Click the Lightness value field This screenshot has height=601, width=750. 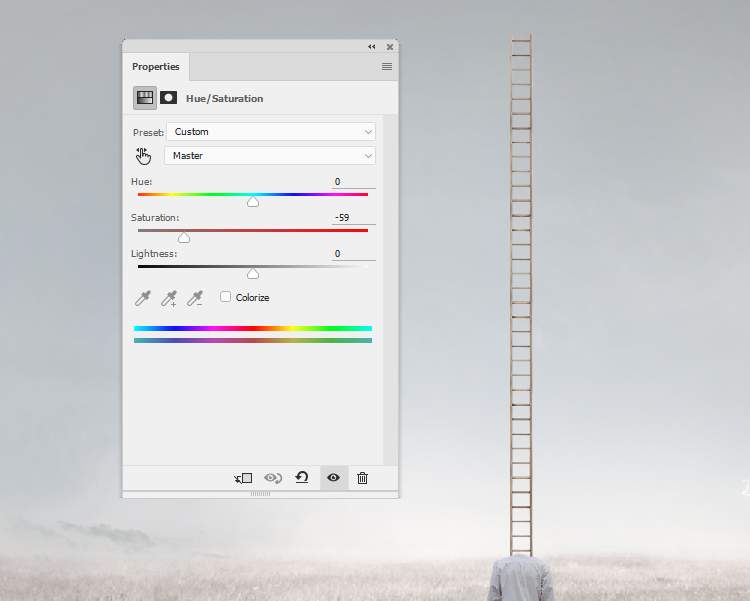[353, 254]
